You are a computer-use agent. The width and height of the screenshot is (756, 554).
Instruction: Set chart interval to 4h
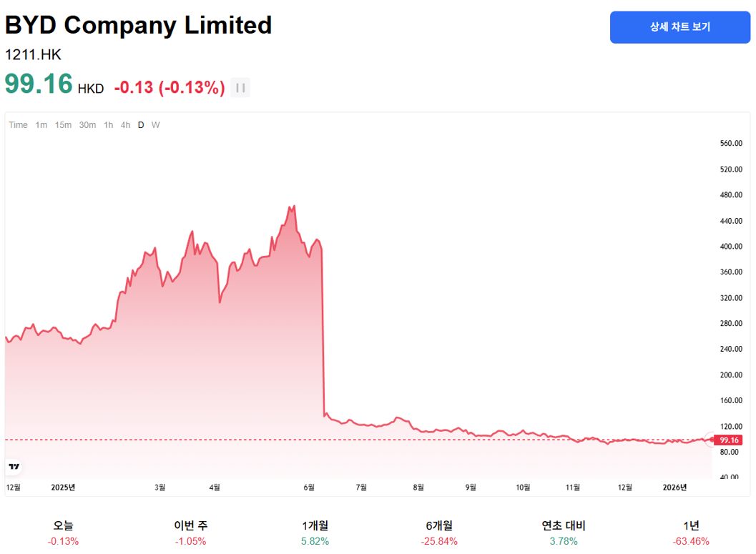[125, 125]
